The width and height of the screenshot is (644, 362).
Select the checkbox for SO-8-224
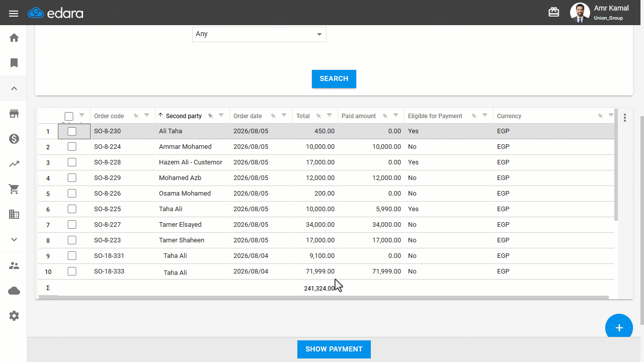pyautogui.click(x=72, y=147)
